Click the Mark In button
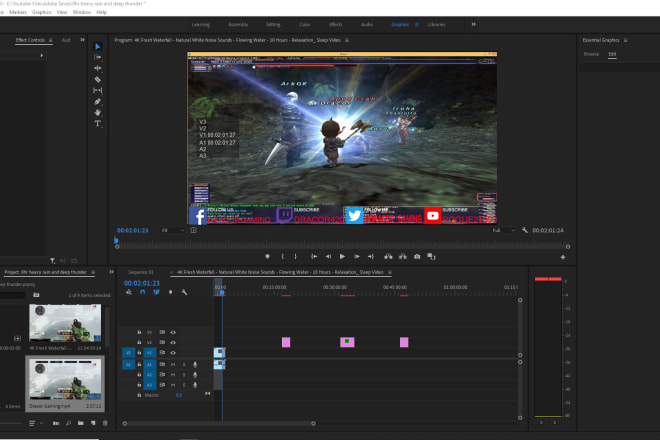Image resolution: width=660 pixels, height=440 pixels. [x=282, y=256]
